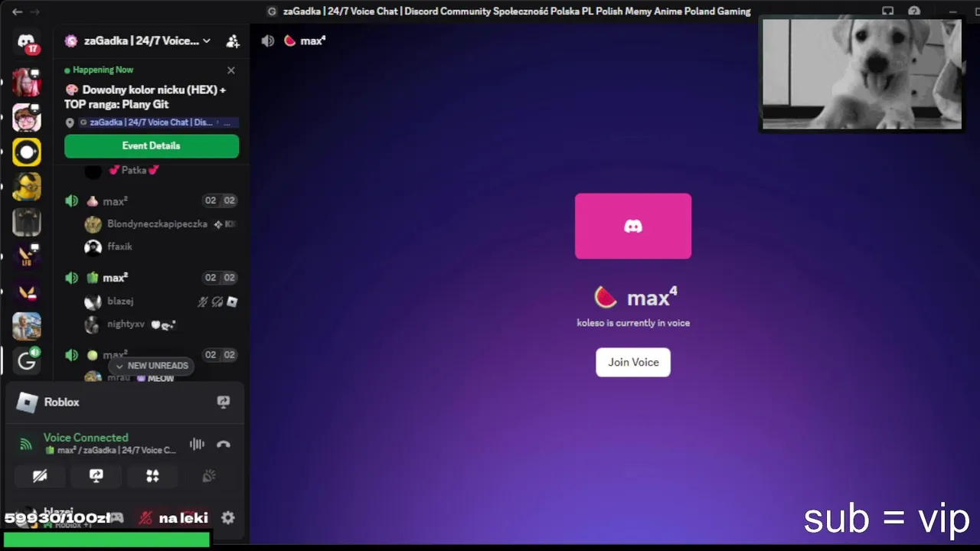Click the Happening Now label
Screen dimensions: 980x551
coord(103,70)
